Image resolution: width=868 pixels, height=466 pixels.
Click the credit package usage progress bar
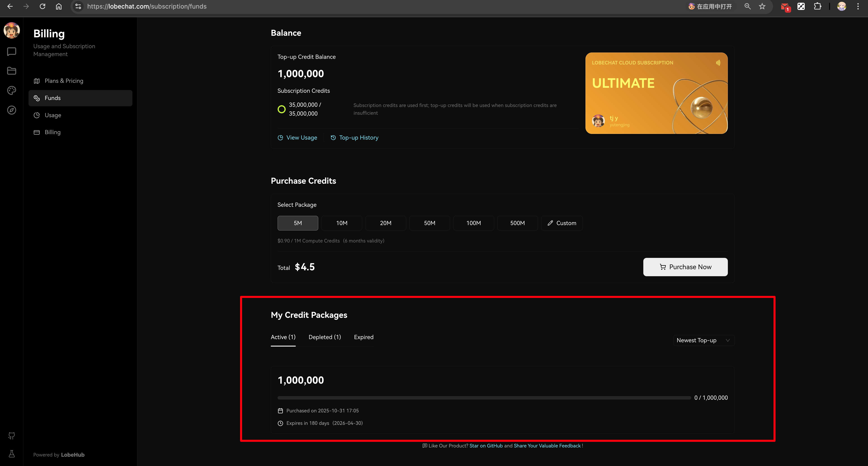pyautogui.click(x=484, y=398)
